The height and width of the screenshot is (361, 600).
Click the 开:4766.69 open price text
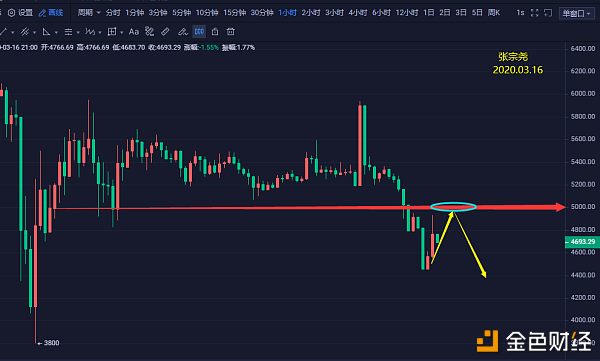(x=57, y=47)
